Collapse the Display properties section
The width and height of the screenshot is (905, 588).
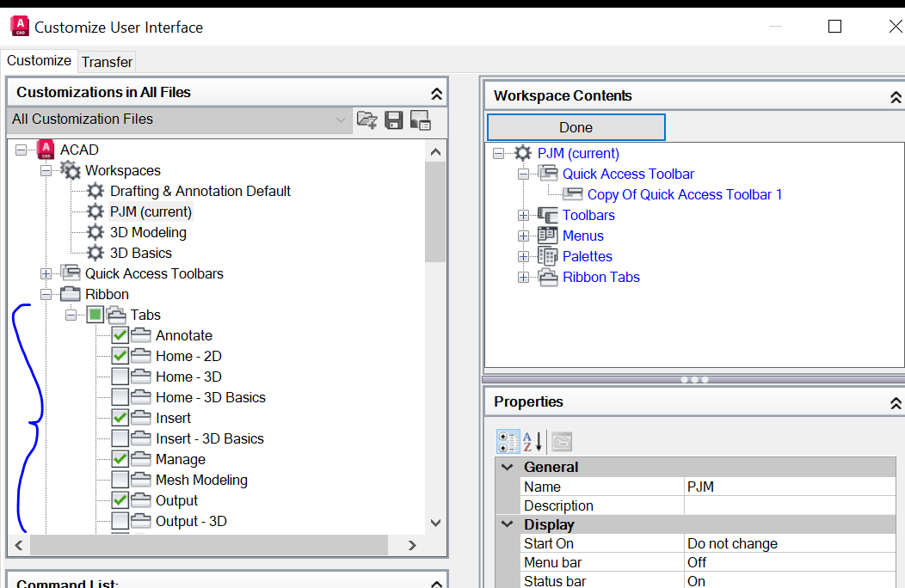coord(507,524)
